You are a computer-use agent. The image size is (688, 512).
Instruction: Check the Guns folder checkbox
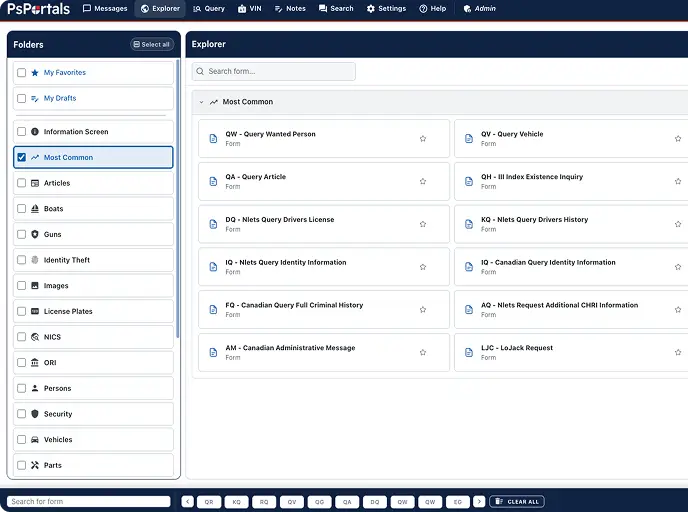(22, 234)
